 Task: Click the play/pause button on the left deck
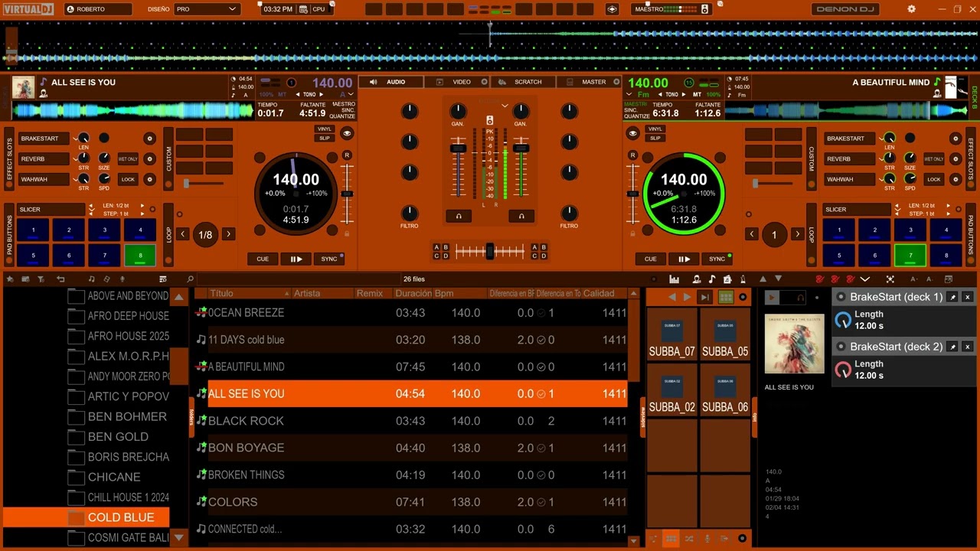(296, 259)
